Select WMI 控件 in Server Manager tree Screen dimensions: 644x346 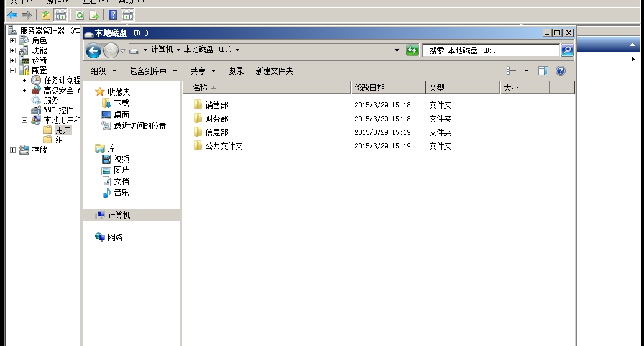tap(58, 110)
